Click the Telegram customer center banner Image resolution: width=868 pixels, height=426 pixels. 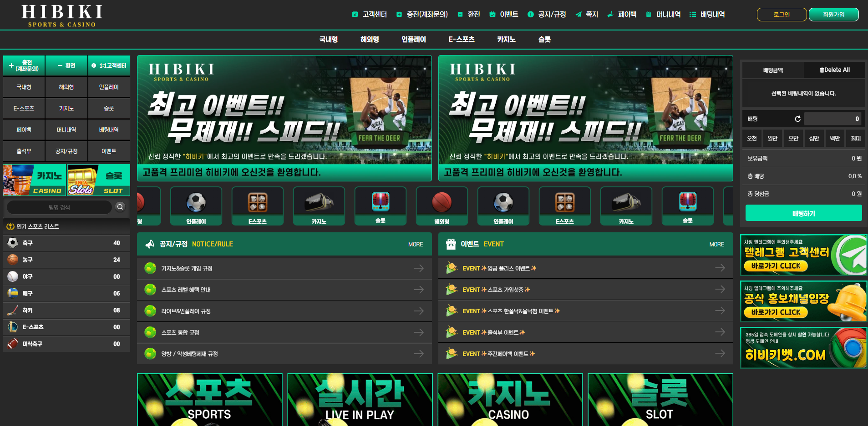click(x=803, y=255)
